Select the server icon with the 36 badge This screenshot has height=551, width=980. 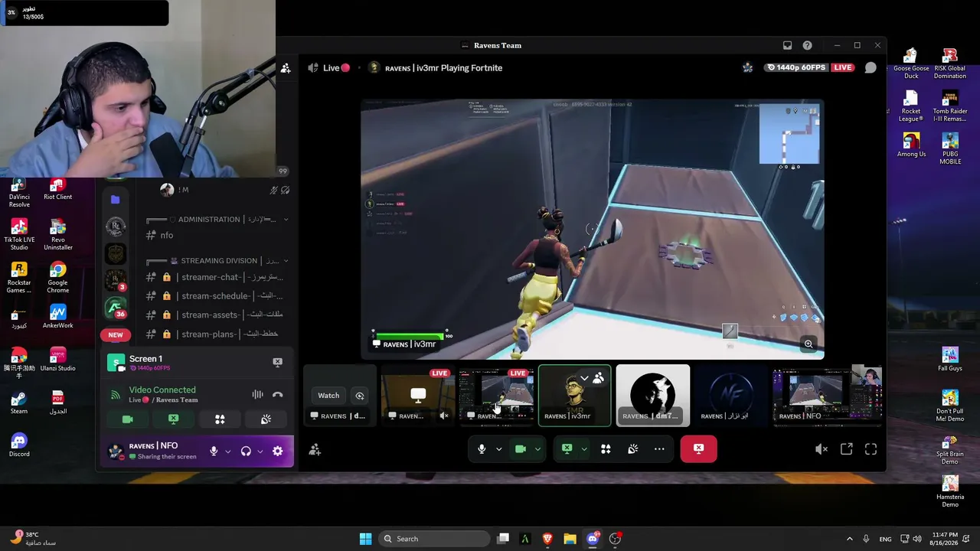coord(116,308)
